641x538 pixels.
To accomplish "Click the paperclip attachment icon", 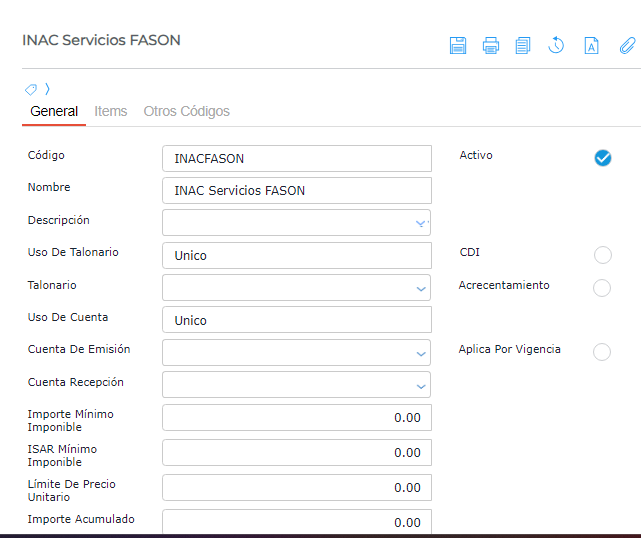I will [x=627, y=45].
